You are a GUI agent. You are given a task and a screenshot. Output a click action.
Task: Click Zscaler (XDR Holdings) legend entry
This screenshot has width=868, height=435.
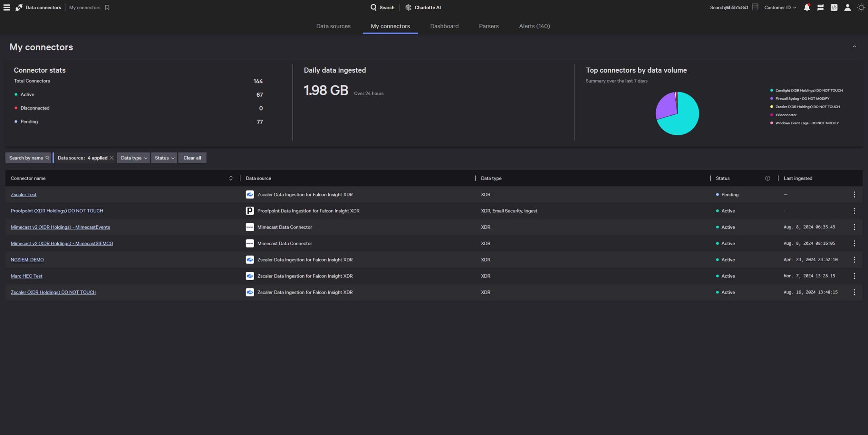pos(805,107)
